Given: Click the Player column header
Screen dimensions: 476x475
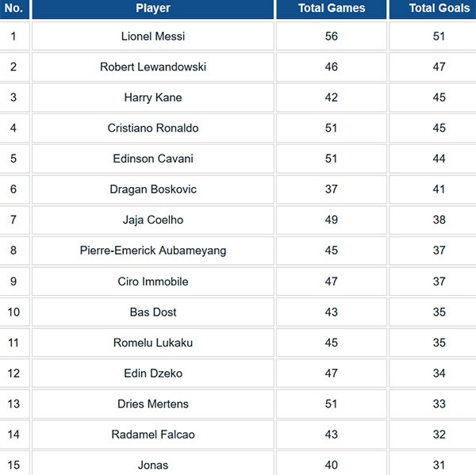Looking at the screenshot, I should point(152,9).
